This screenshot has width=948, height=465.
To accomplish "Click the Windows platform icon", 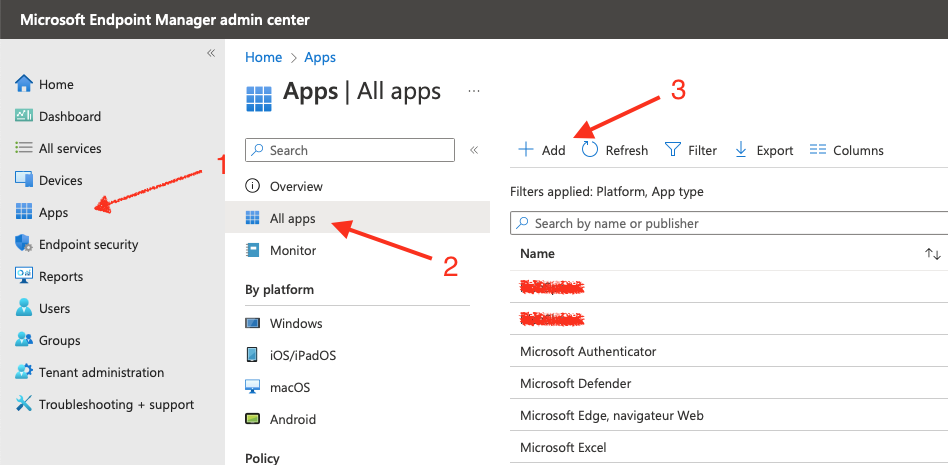I will click(x=253, y=323).
